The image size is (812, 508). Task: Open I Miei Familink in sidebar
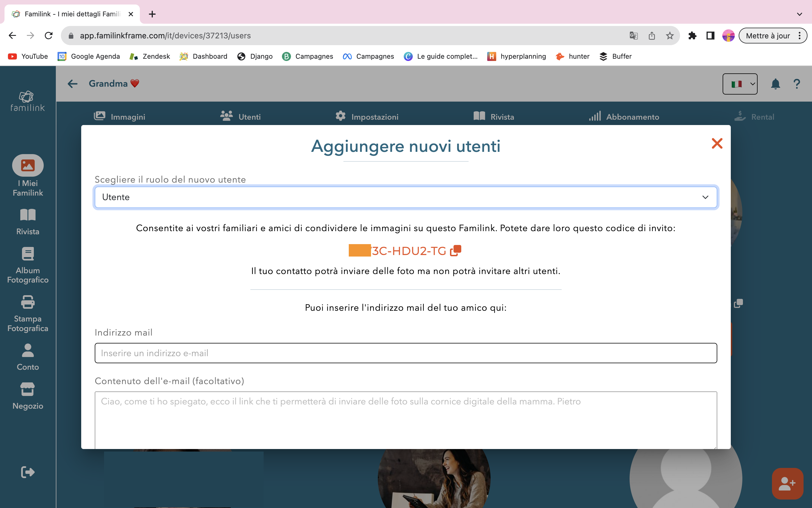(28, 176)
